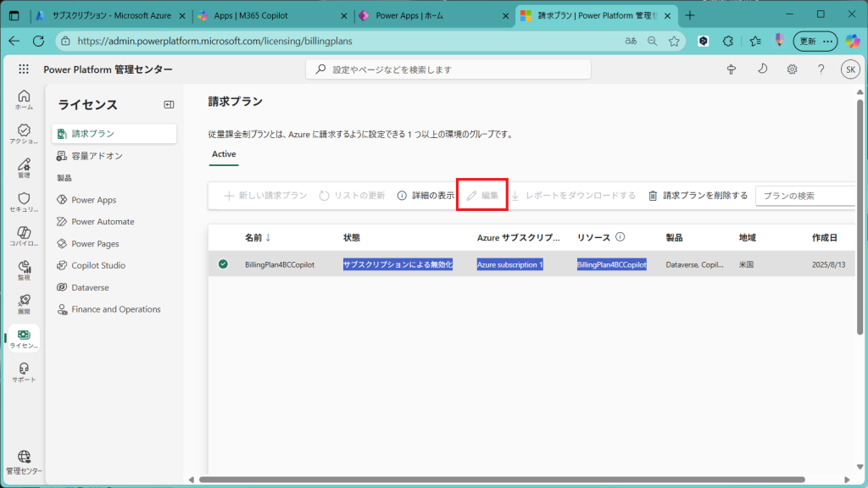Deselect the BillingPlan4BCCopilot row checkmark
Viewport: 868px width, 488px height.
(223, 264)
